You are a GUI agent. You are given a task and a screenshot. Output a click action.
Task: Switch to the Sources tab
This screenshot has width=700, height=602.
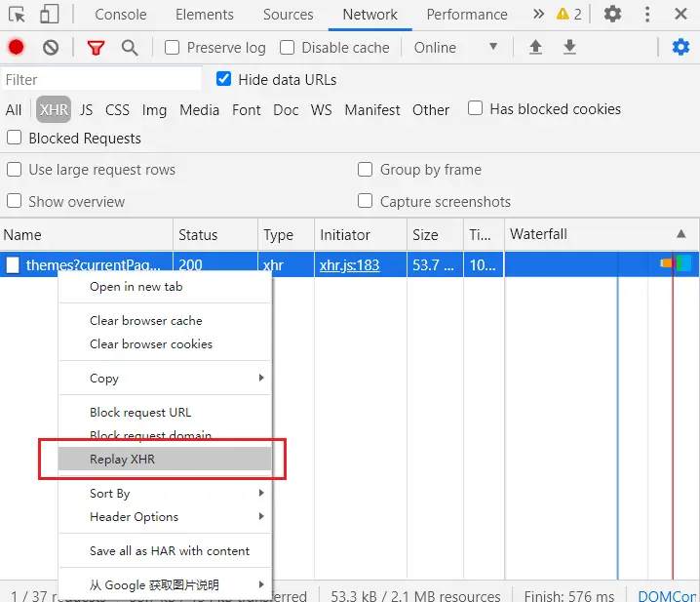click(288, 15)
